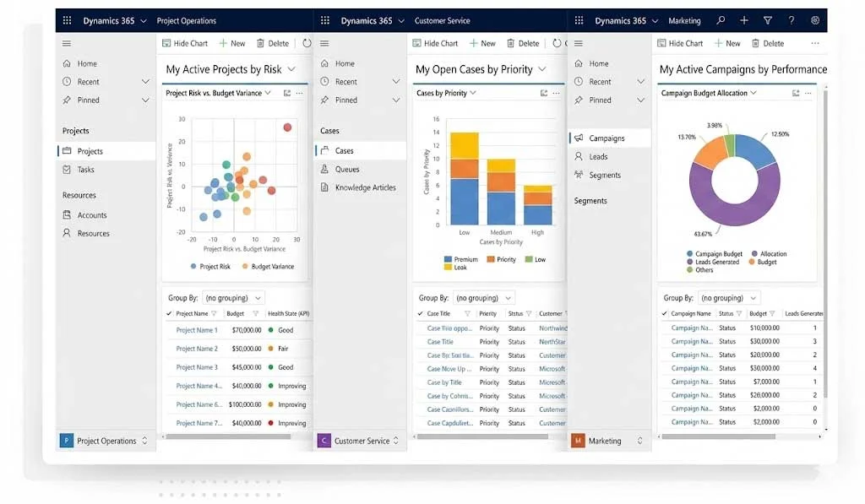Collapse the sidebar with the hamburger icon
This screenshot has height=504, width=865.
click(66, 43)
